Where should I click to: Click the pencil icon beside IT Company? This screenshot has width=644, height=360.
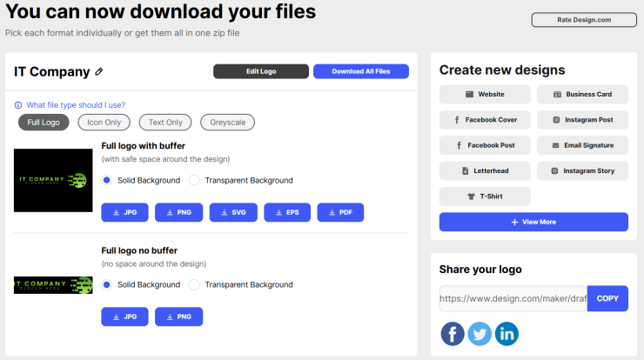pos(99,72)
